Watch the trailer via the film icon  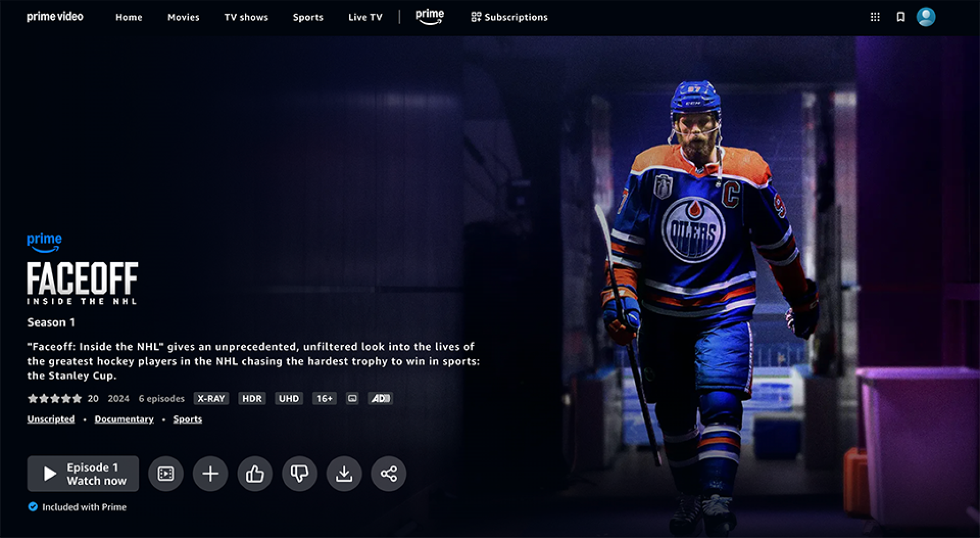[166, 473]
